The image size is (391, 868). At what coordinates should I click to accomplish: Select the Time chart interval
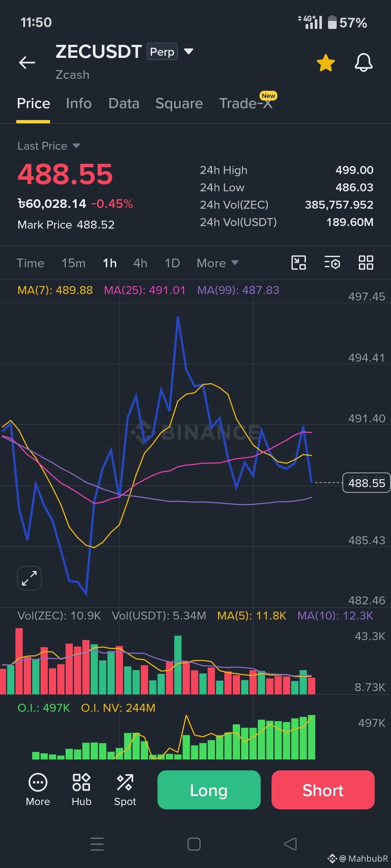(x=30, y=263)
